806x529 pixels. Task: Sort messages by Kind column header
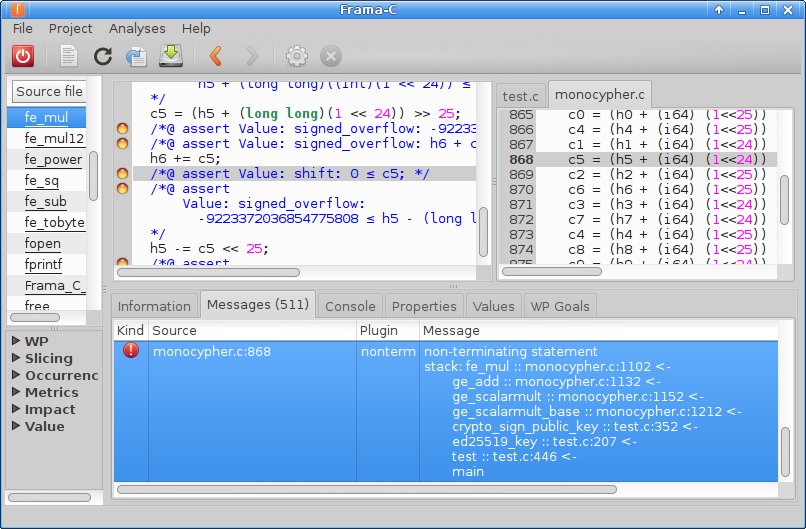(x=131, y=331)
